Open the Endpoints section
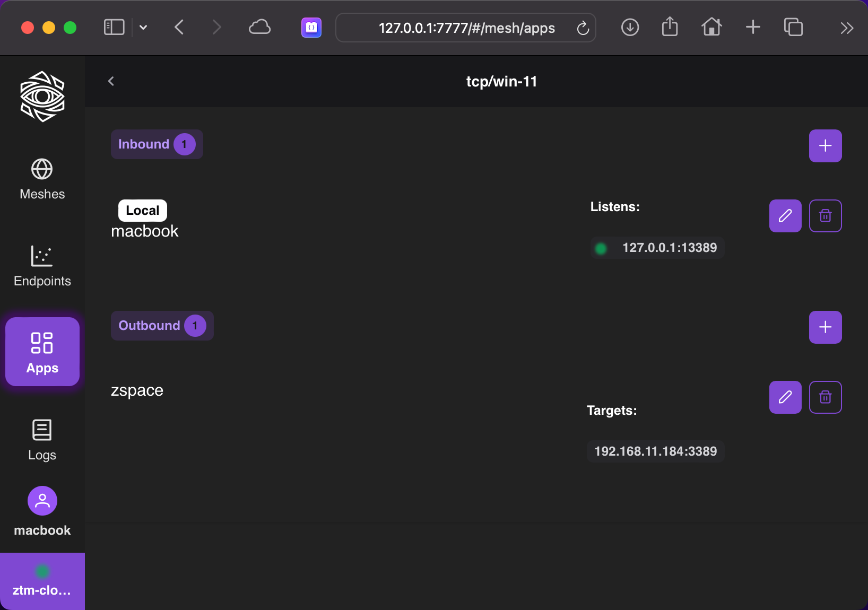Image resolution: width=868 pixels, height=610 pixels. point(42,266)
